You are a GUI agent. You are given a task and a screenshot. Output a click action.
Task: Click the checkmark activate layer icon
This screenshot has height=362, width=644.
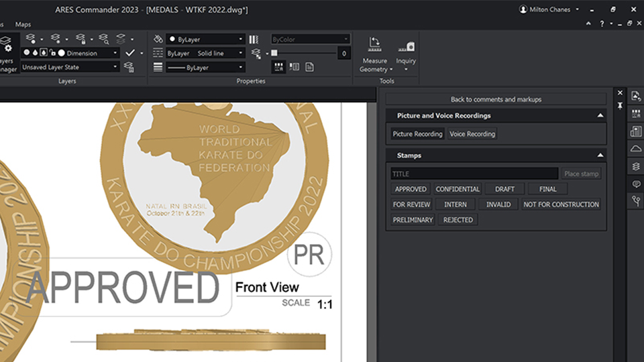tap(130, 53)
